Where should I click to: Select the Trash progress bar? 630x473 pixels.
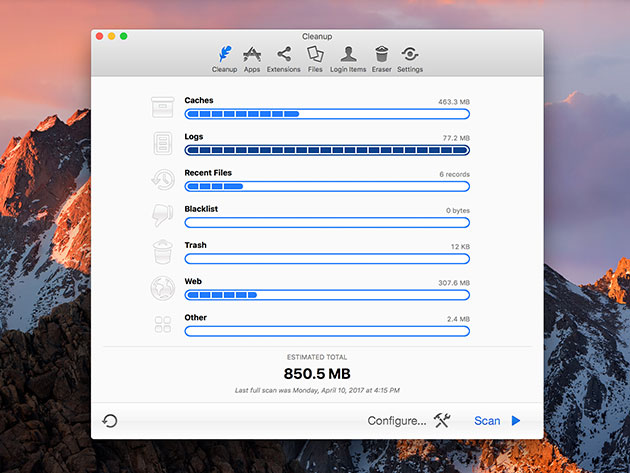coord(327,259)
